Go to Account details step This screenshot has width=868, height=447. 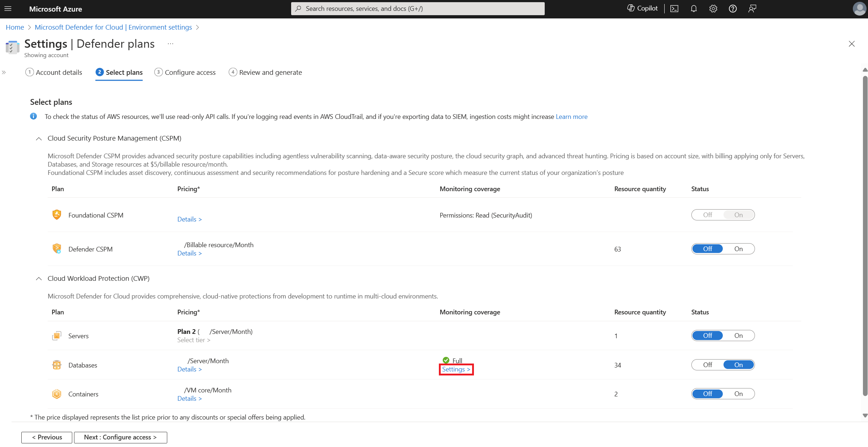54,72
